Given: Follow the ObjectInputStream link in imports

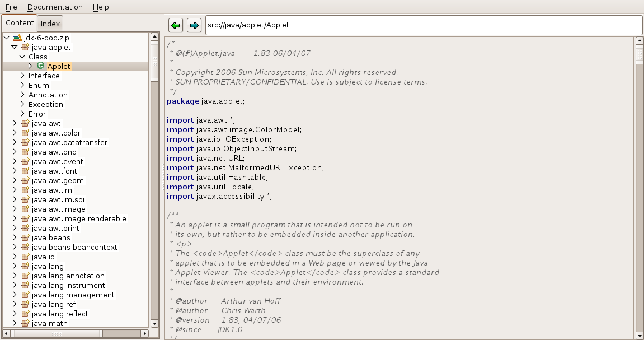Looking at the screenshot, I should click(258, 149).
